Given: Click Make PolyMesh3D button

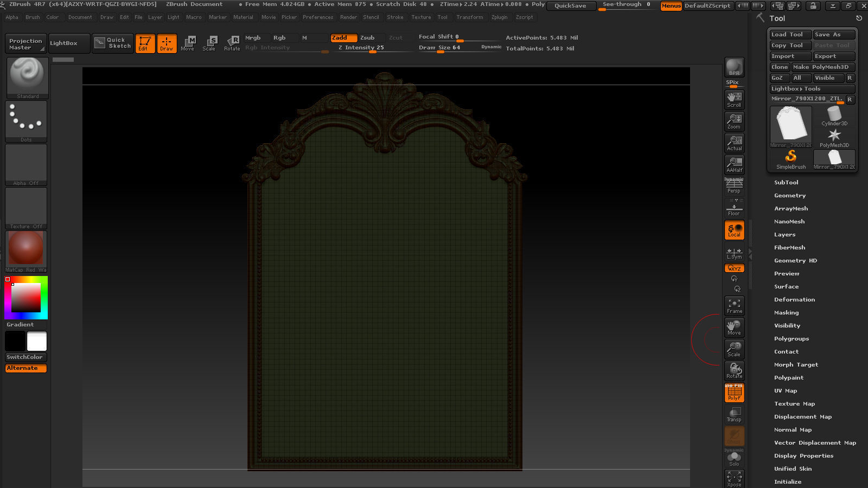Looking at the screenshot, I should [822, 67].
